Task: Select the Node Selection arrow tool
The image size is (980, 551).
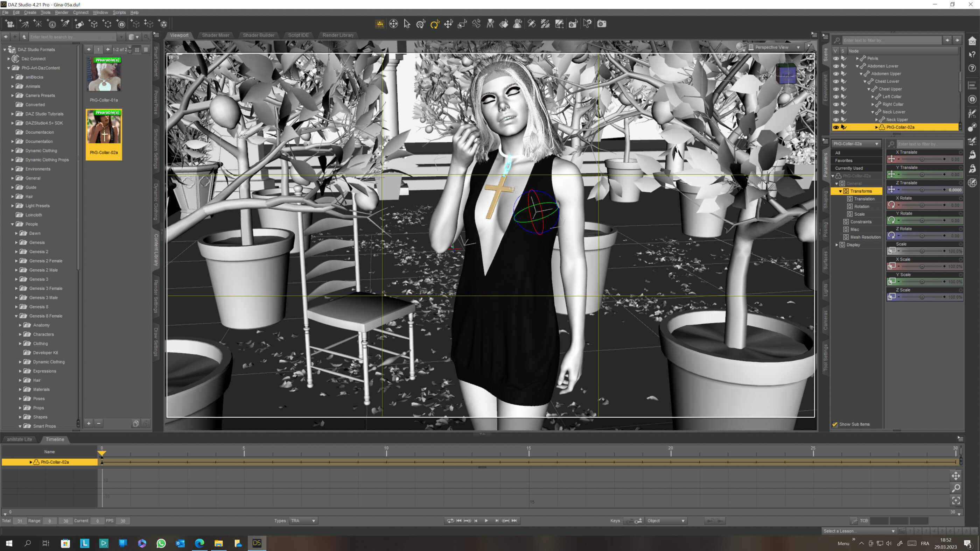Action: pos(407,24)
